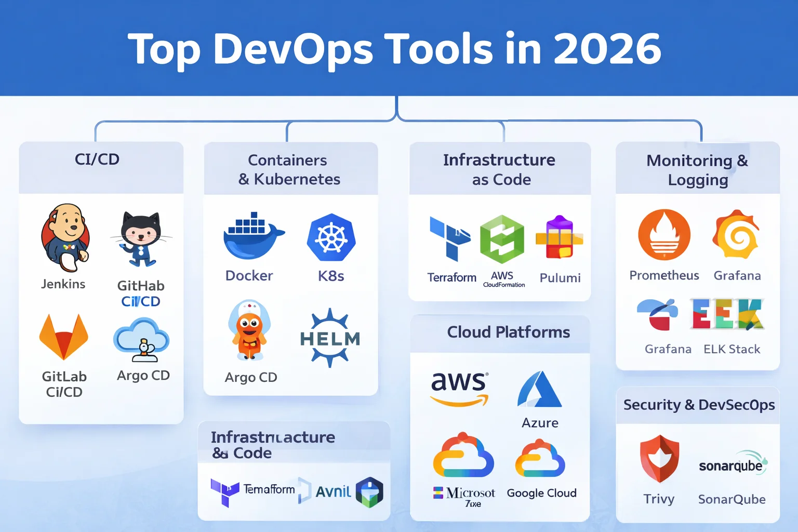798x532 pixels.
Task: Click the 'Containers & Kubernetes' header
Action: (x=291, y=168)
